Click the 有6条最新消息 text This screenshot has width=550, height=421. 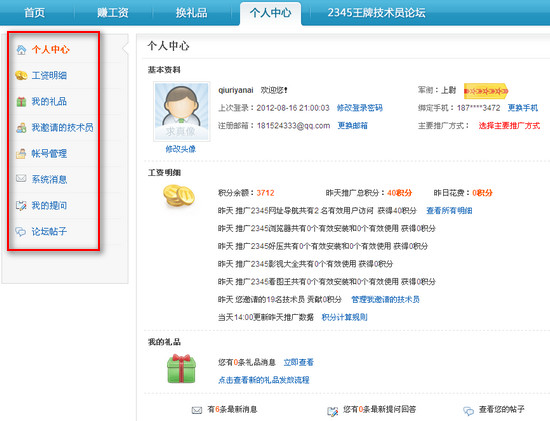232,409
